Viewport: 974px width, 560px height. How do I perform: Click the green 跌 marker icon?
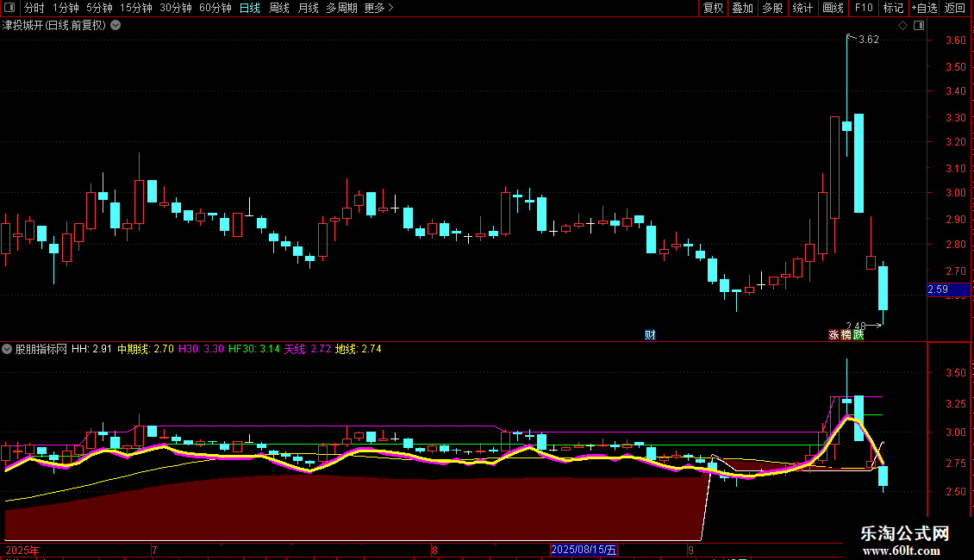pos(858,334)
